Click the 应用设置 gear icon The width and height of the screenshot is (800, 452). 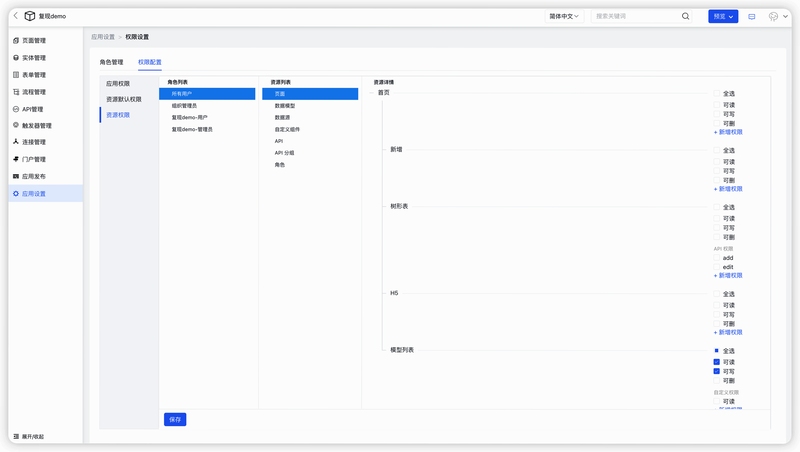tap(16, 193)
